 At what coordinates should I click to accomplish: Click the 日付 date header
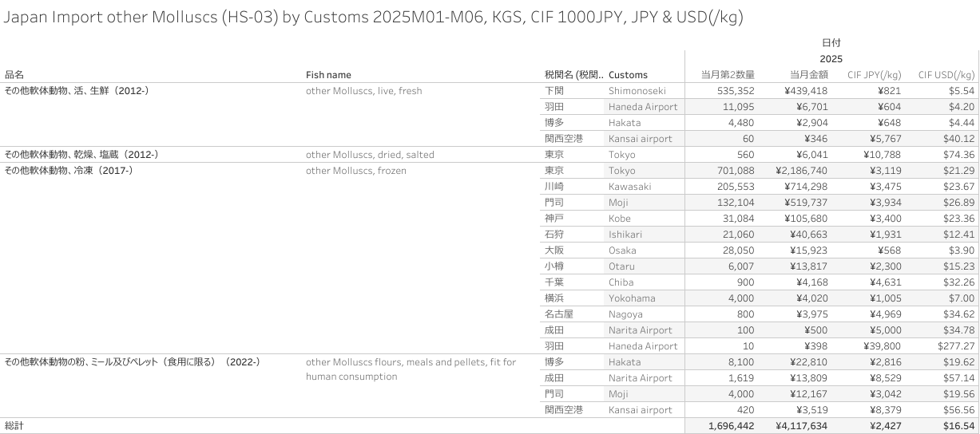[x=831, y=42]
